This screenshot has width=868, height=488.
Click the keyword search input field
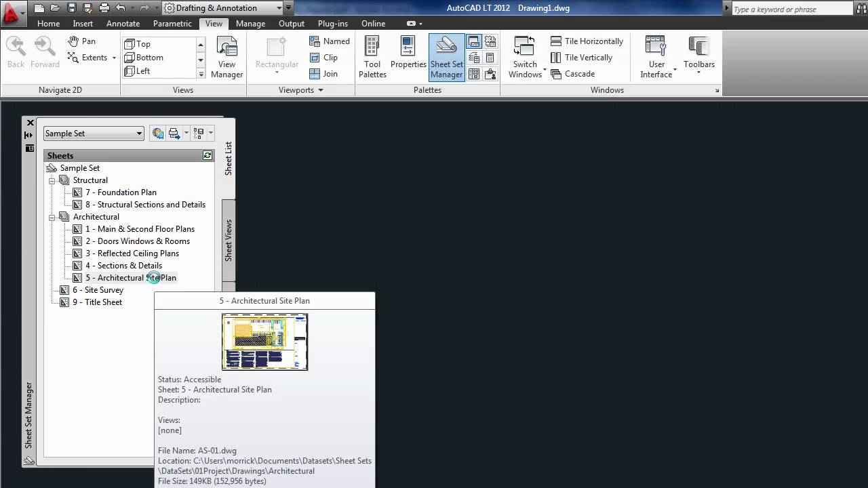click(x=793, y=9)
